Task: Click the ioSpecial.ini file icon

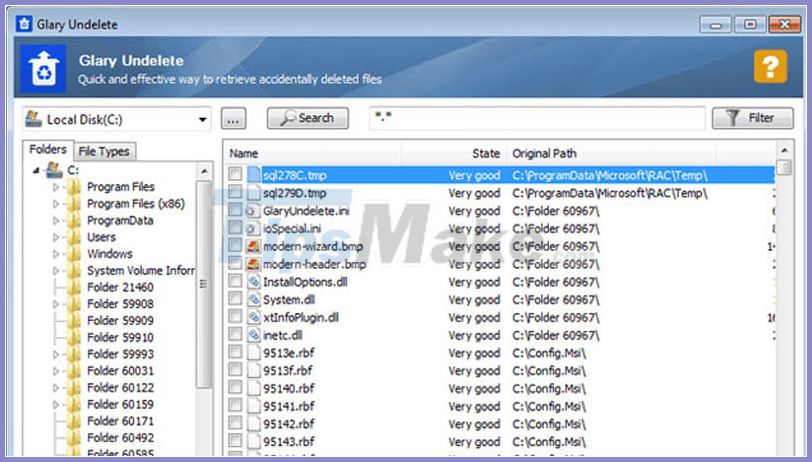Action: tap(253, 228)
